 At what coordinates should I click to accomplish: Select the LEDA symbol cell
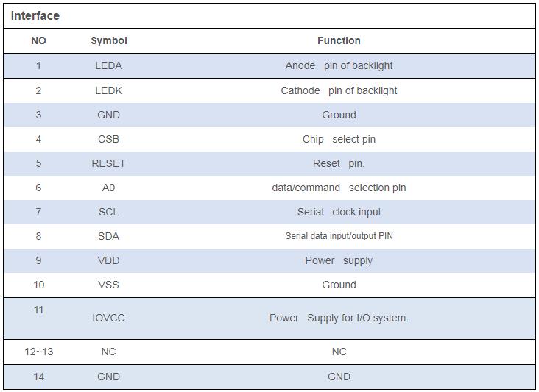click(109, 65)
